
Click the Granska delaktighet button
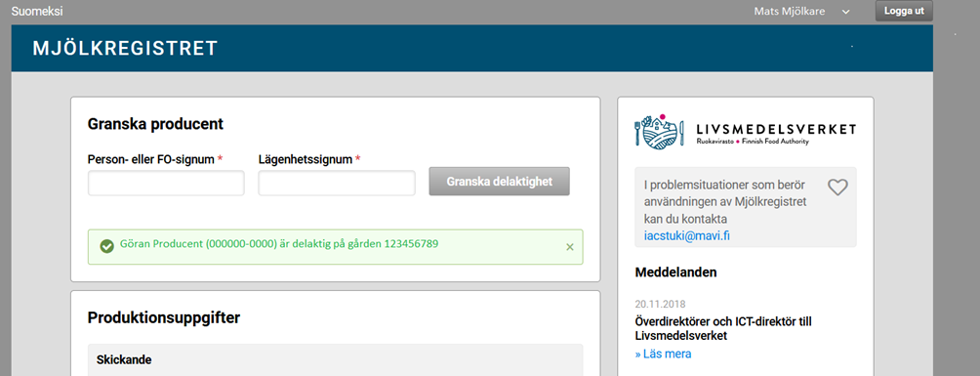[500, 182]
